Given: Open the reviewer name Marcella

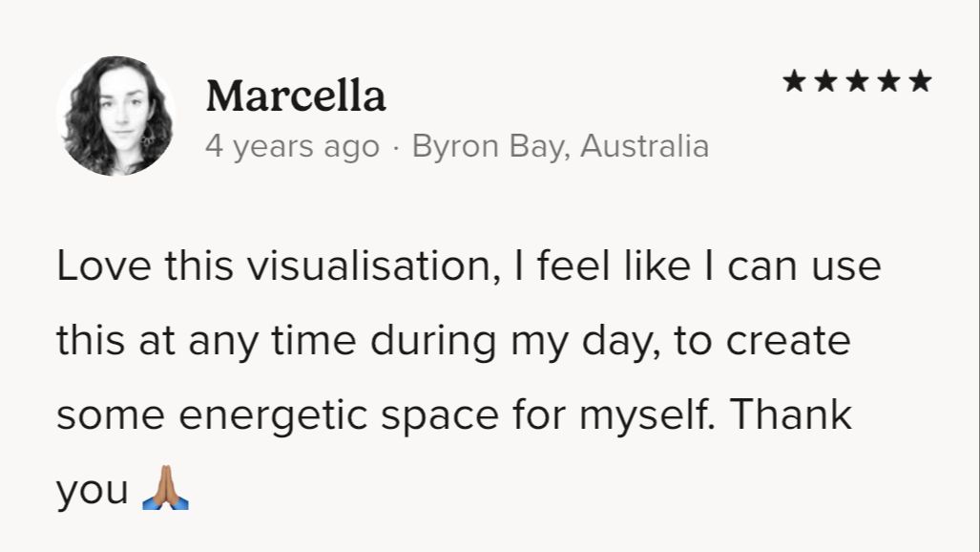Looking at the screenshot, I should pos(296,96).
